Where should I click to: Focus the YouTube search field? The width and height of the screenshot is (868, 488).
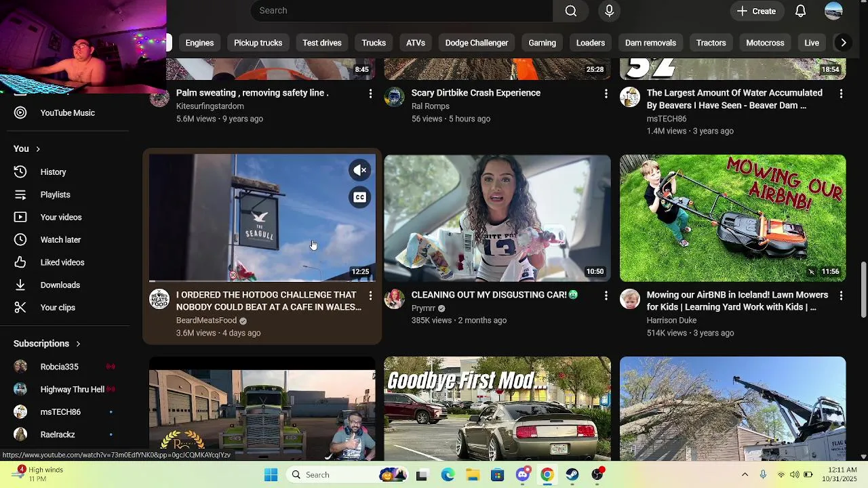(x=401, y=11)
